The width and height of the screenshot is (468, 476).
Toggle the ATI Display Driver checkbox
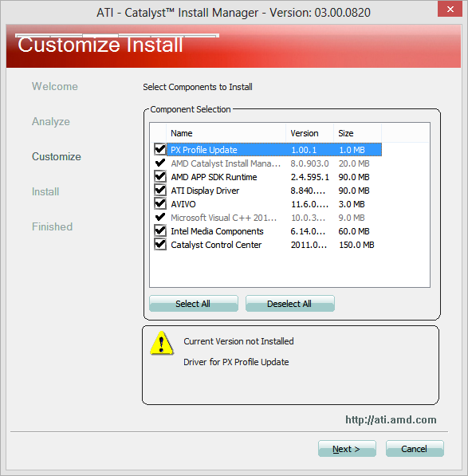[x=160, y=191]
